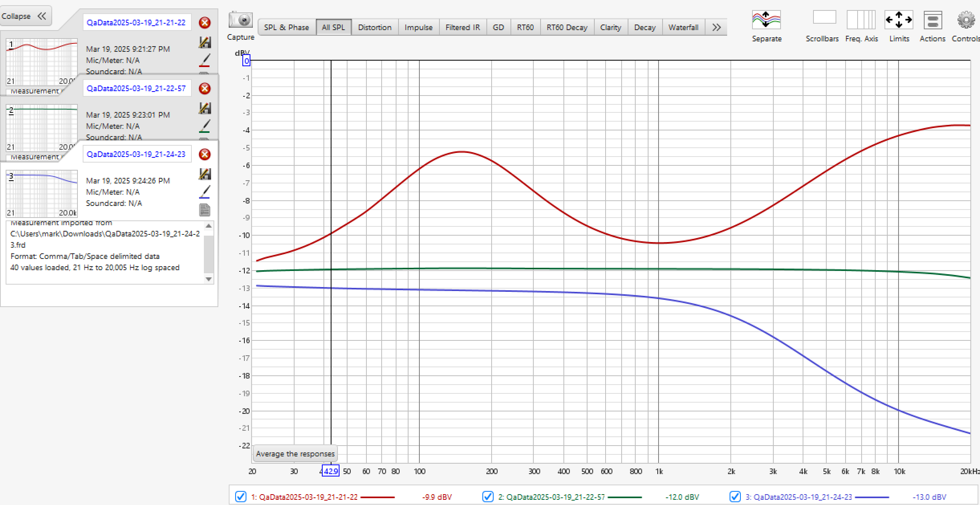The width and height of the screenshot is (980, 505).
Task: Toggle the notes icon for measurement 3
Action: point(205,210)
